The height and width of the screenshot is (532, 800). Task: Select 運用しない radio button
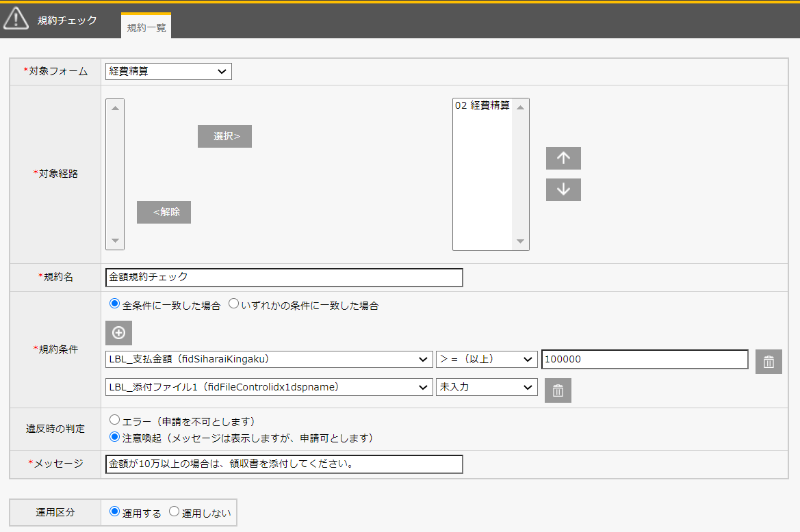174,511
